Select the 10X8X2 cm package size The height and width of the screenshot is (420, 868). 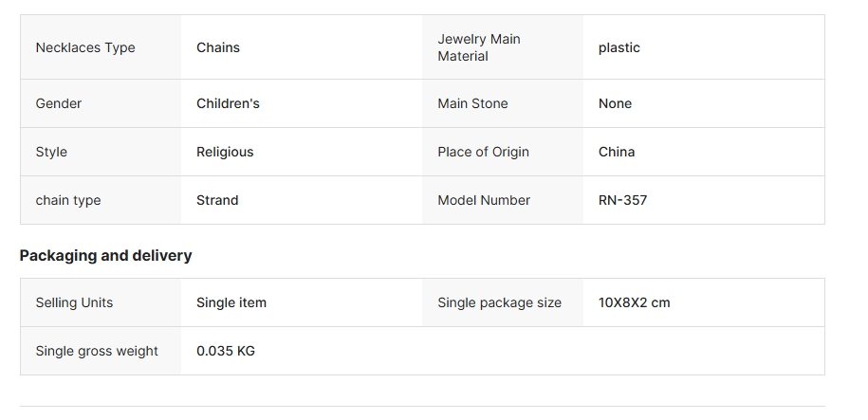click(634, 302)
